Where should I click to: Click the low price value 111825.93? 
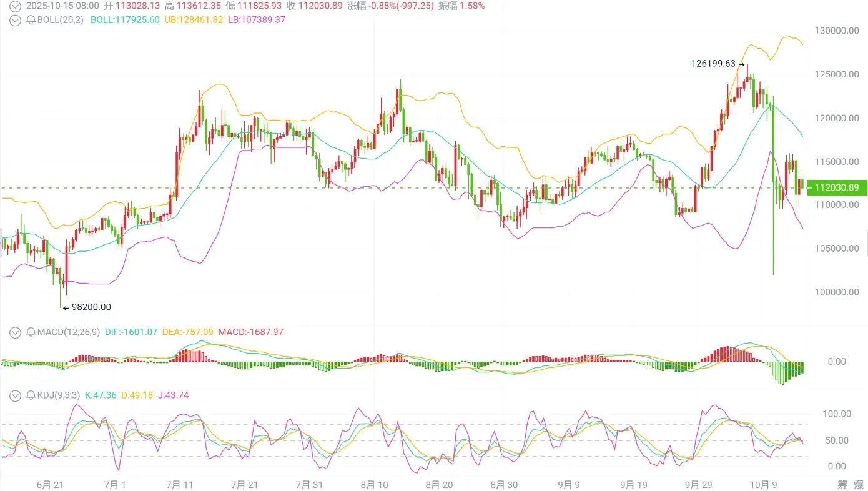coord(260,6)
